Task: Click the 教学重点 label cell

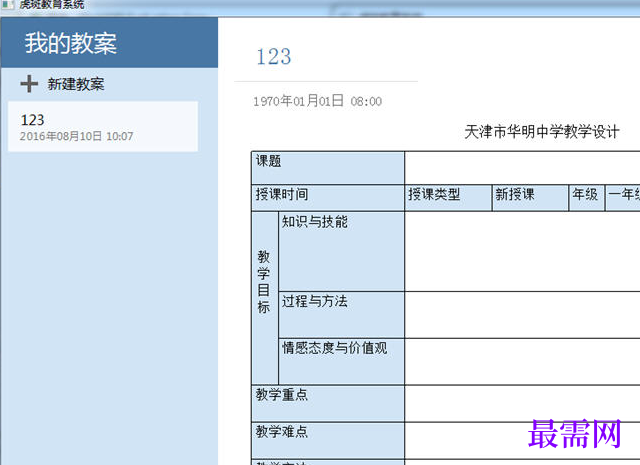Action: [x=328, y=403]
